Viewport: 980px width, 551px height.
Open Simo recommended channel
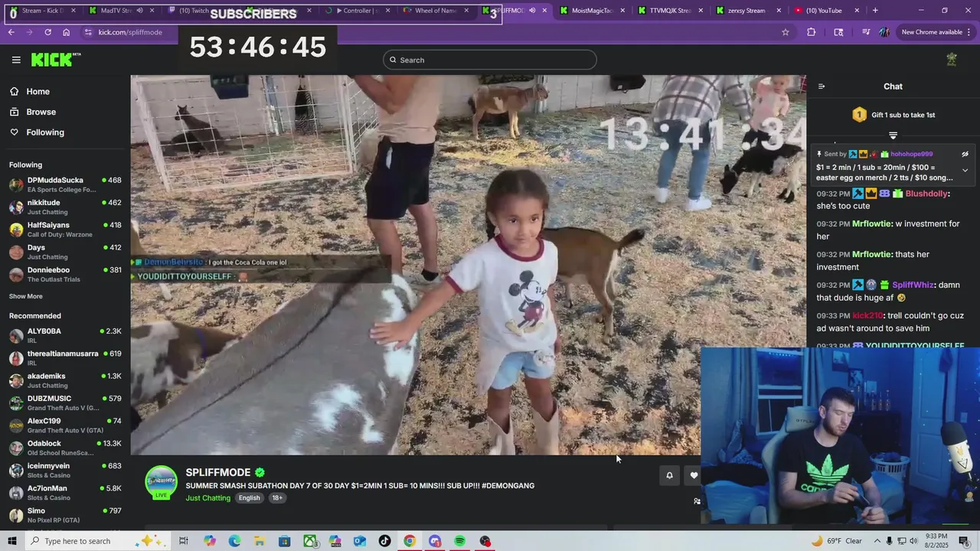pyautogui.click(x=65, y=515)
